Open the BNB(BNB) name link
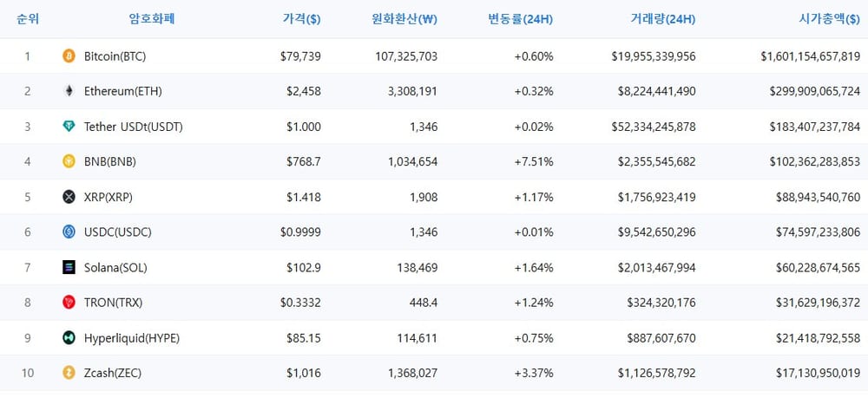Viewport: 868px width, 398px height. coord(110,161)
